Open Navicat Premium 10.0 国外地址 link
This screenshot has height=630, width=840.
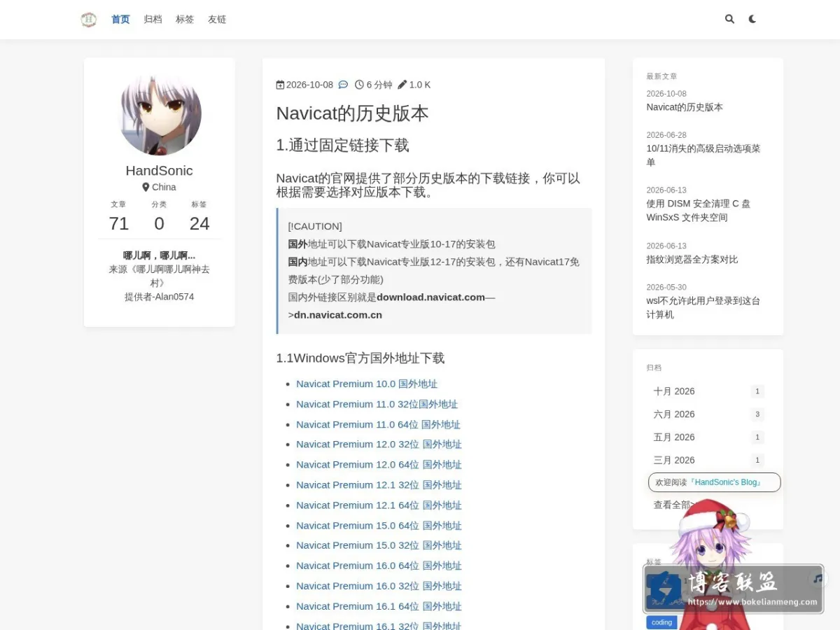point(367,384)
